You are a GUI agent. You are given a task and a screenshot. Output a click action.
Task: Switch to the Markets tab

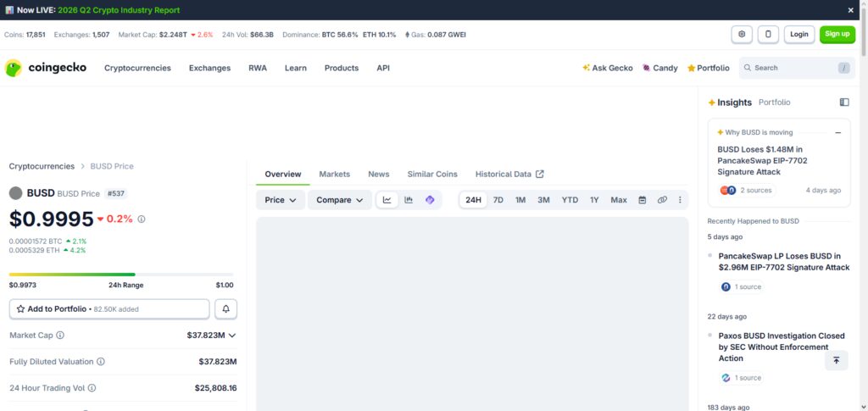click(x=334, y=175)
